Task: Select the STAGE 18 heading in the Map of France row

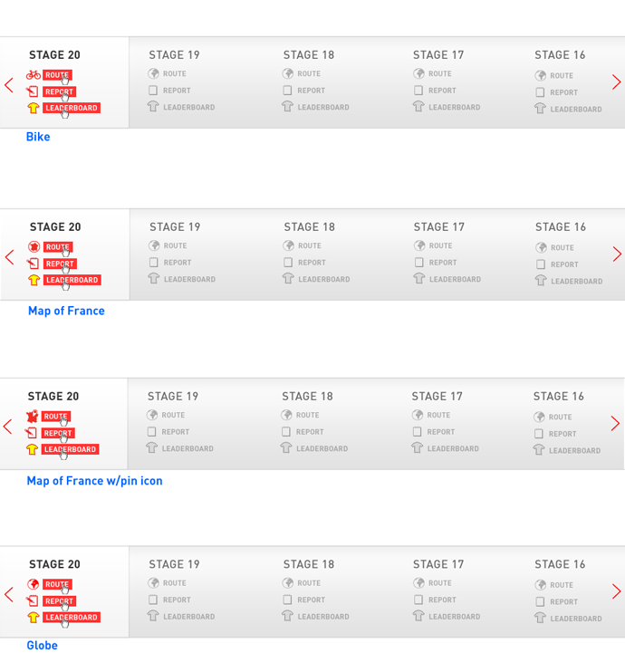Action: [309, 226]
